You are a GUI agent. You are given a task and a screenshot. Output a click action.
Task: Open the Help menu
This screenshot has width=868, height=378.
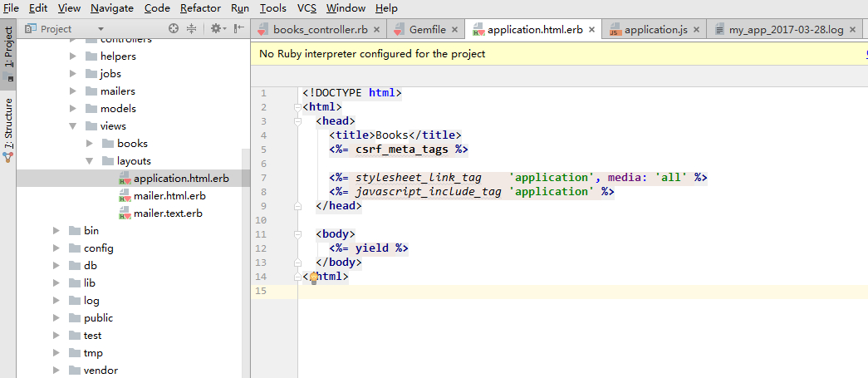386,8
